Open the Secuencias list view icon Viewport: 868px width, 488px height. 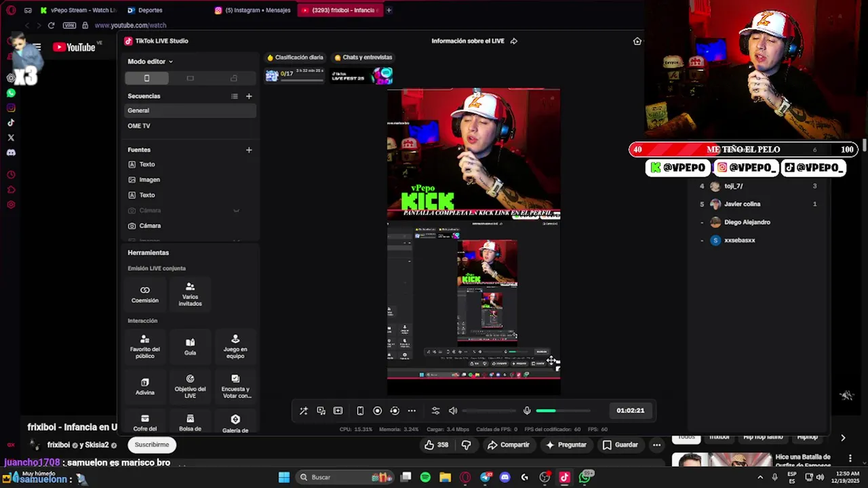click(235, 96)
